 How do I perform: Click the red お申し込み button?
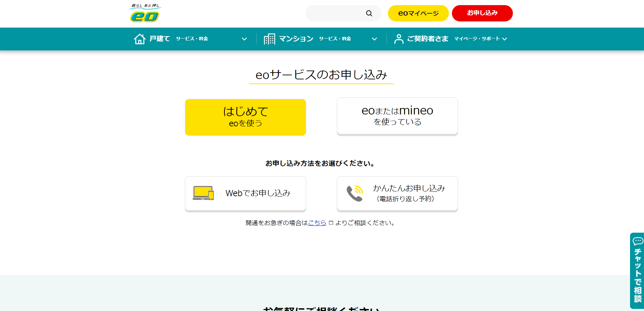pyautogui.click(x=482, y=13)
